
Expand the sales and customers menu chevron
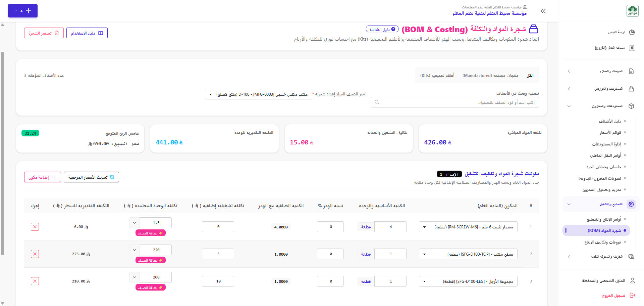(x=569, y=71)
